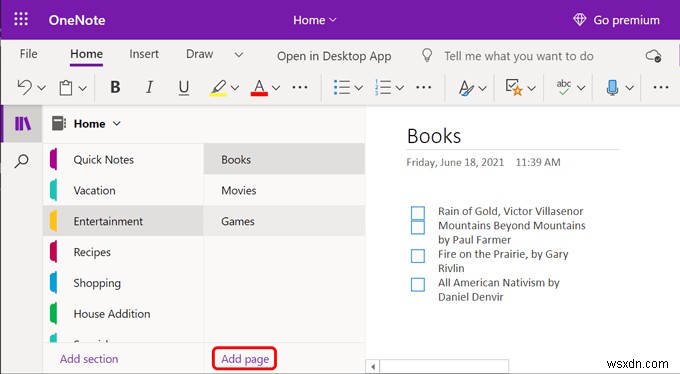This screenshot has width=680, height=374.
Task: Click the To Do tag icon
Action: pos(514,87)
